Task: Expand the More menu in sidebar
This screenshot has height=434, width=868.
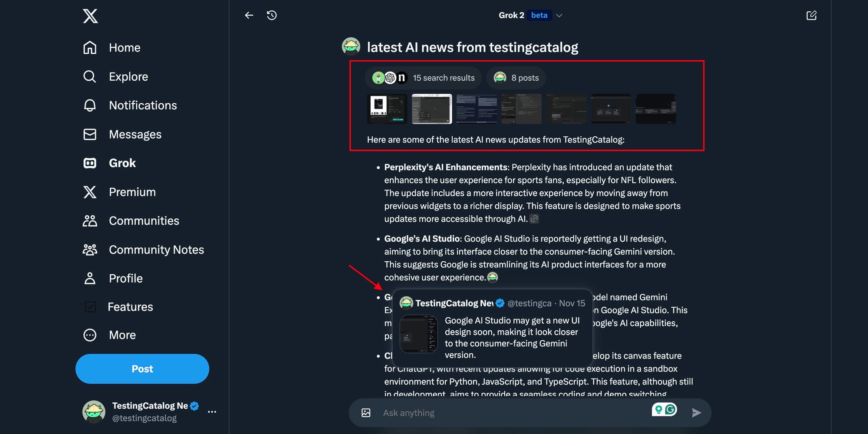Action: click(109, 335)
